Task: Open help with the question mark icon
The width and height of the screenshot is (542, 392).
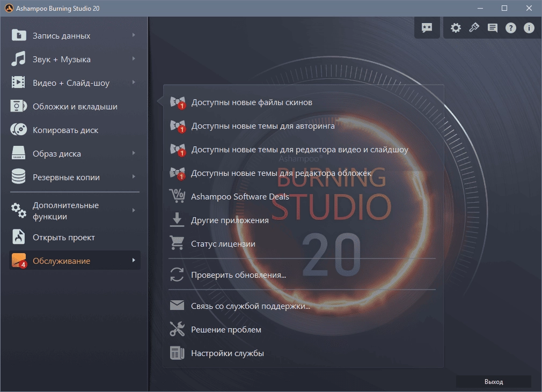Action: pyautogui.click(x=510, y=28)
